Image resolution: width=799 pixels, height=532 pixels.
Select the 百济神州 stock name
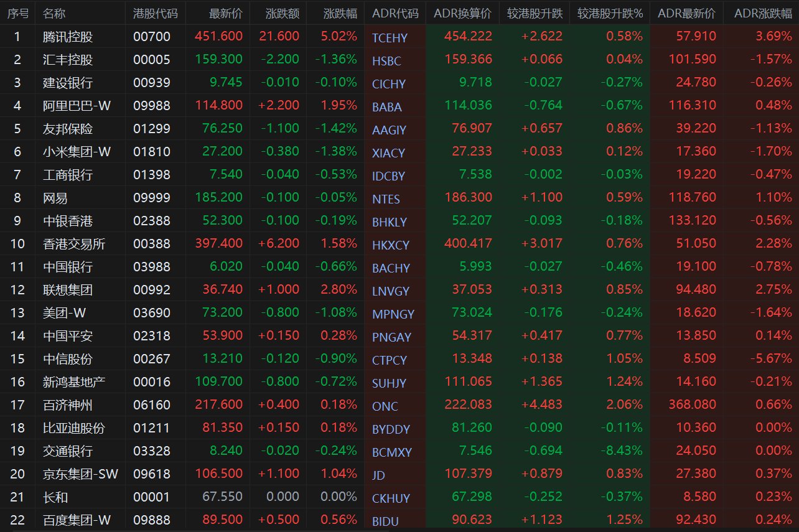click(x=68, y=405)
